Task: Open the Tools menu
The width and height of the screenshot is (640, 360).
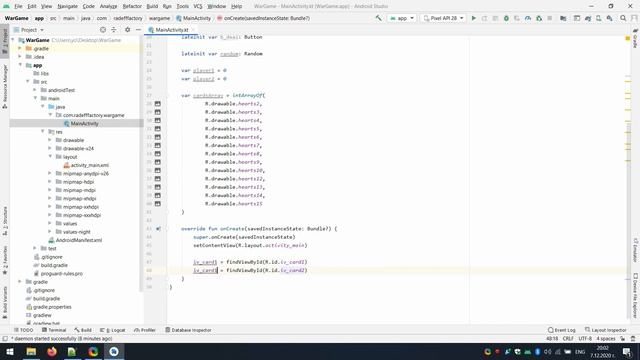Action: 182,6
